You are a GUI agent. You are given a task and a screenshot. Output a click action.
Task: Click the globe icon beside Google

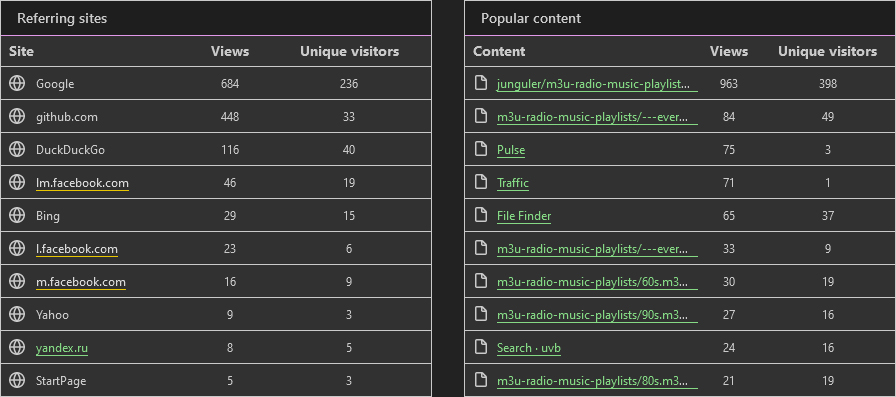pyautogui.click(x=17, y=83)
